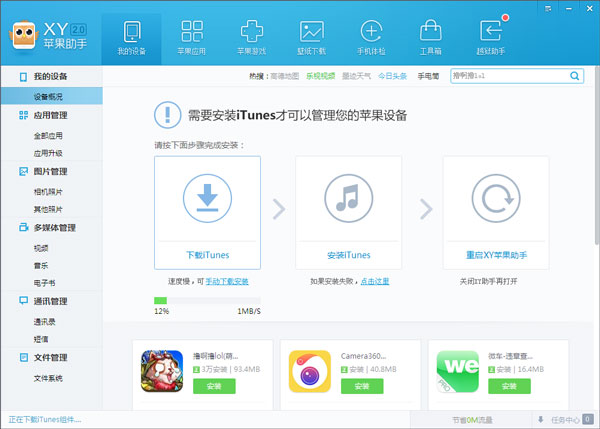Switch to the 苹果游戏 tab
600x429 pixels.
[x=251, y=39]
